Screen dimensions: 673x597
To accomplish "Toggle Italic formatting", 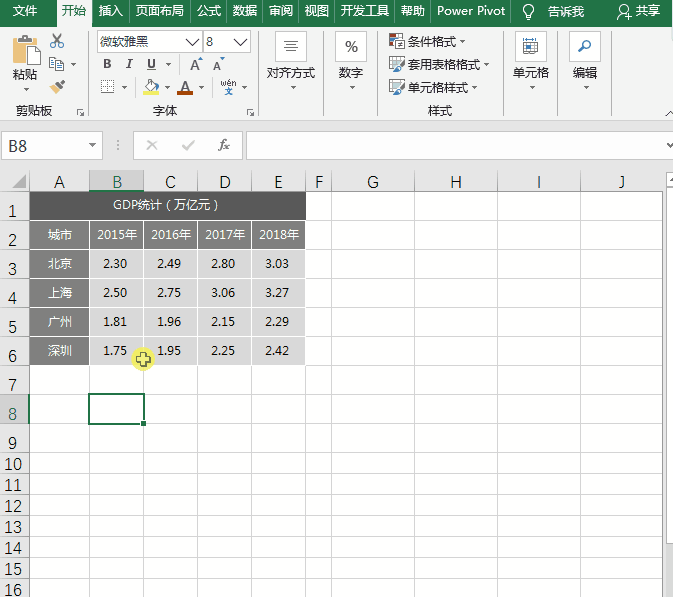I will pyautogui.click(x=129, y=64).
